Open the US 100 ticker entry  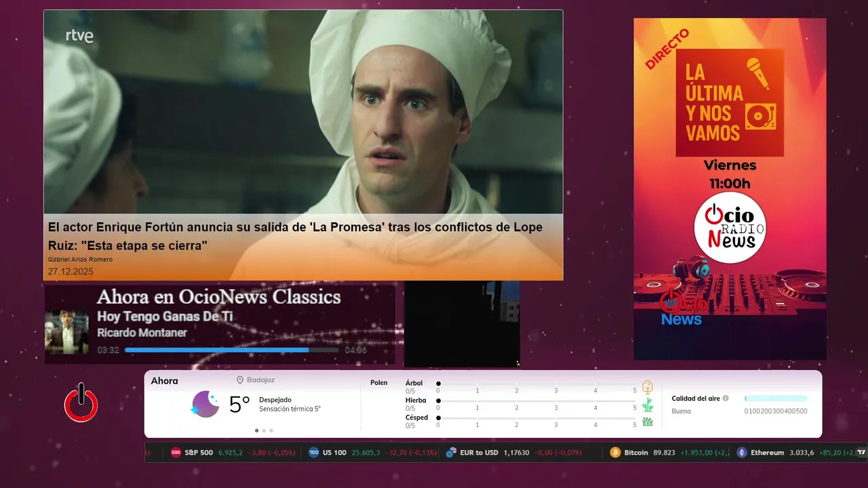(x=372, y=453)
